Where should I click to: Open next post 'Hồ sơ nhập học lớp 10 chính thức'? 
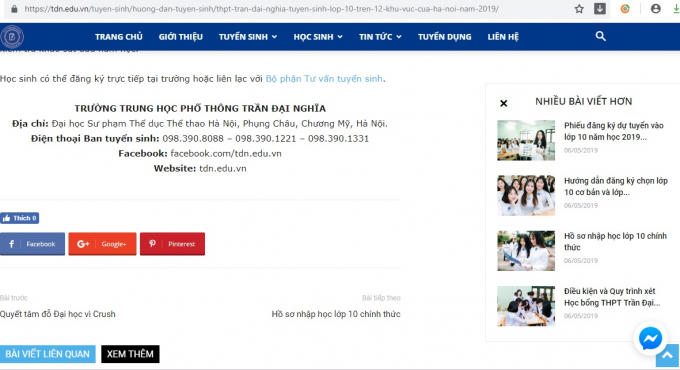click(x=336, y=314)
